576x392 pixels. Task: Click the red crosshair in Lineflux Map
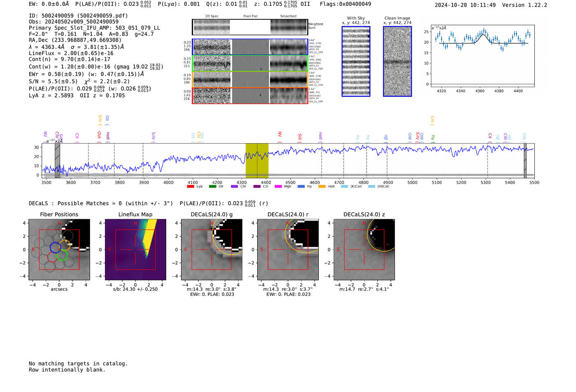135,250
